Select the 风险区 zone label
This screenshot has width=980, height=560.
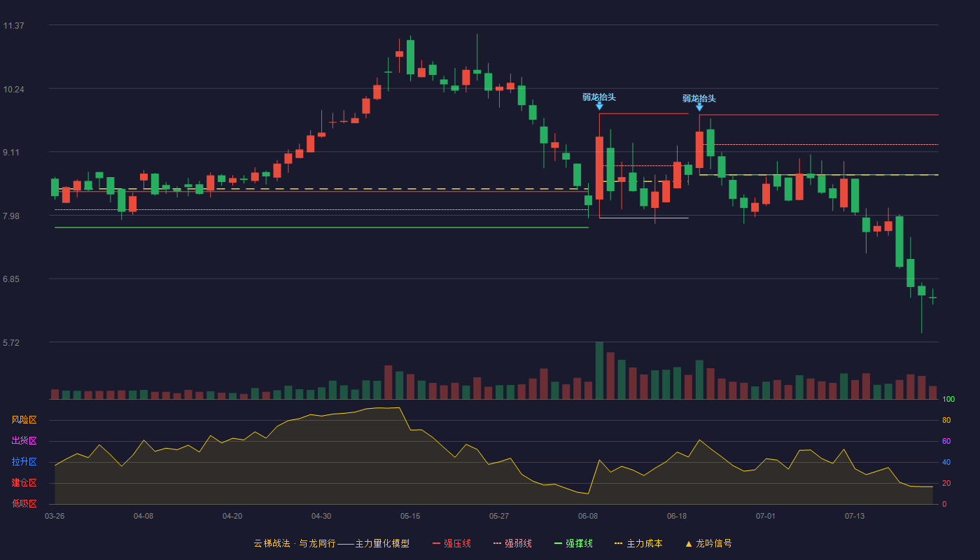[24, 420]
